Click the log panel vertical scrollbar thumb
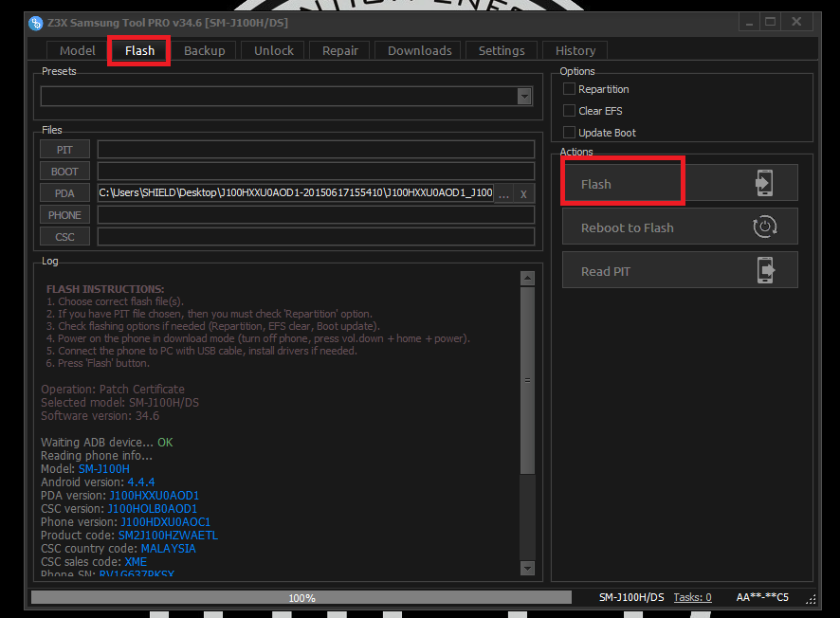 click(x=528, y=381)
